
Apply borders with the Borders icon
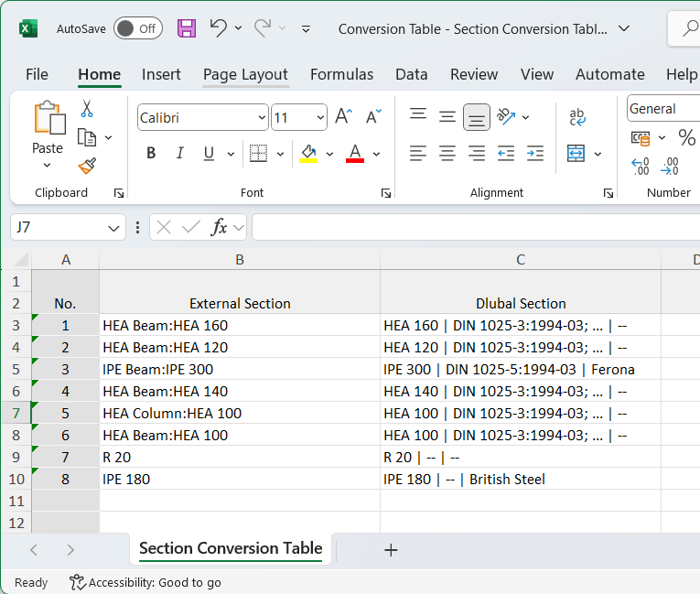258,153
